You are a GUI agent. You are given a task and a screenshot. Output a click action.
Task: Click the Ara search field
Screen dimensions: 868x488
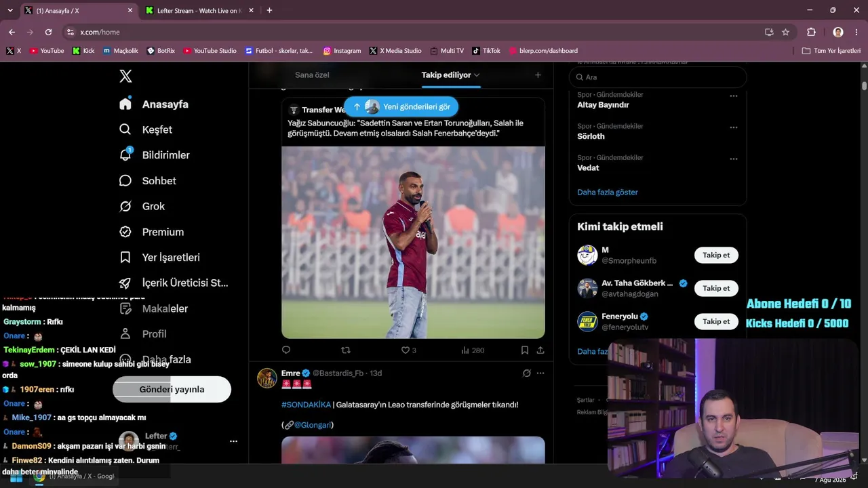(658, 77)
